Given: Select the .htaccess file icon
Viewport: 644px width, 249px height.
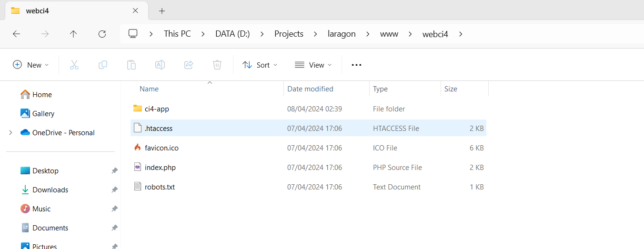Looking at the screenshot, I should (x=138, y=128).
